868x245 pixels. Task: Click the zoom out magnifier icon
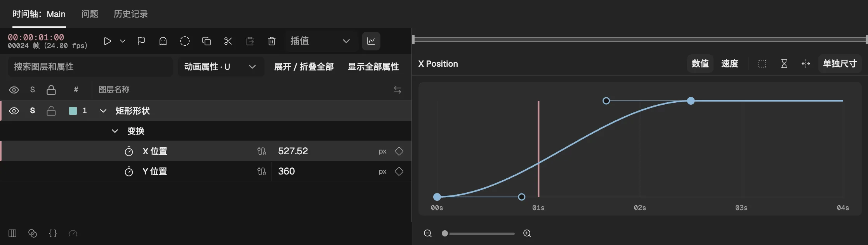pyautogui.click(x=428, y=233)
